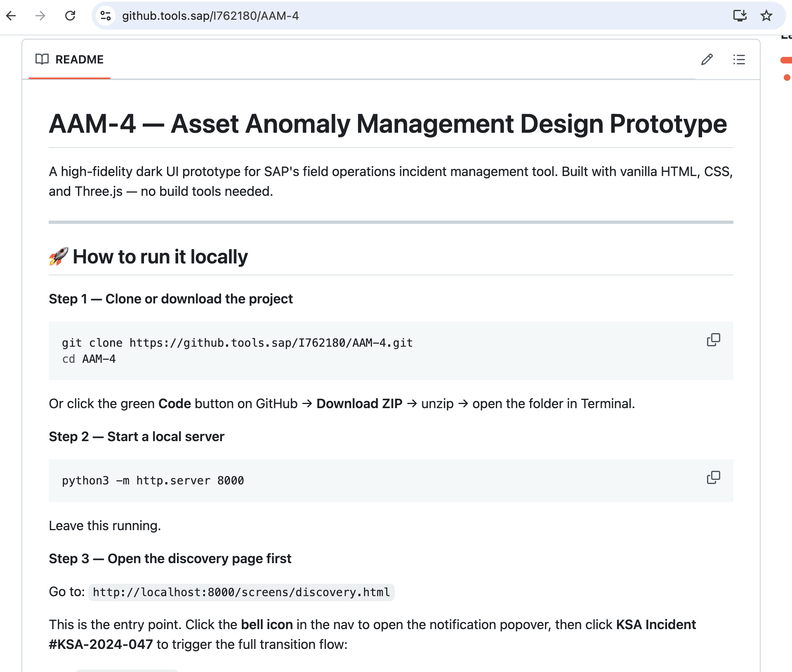Bookmark this page with star icon

click(x=766, y=16)
